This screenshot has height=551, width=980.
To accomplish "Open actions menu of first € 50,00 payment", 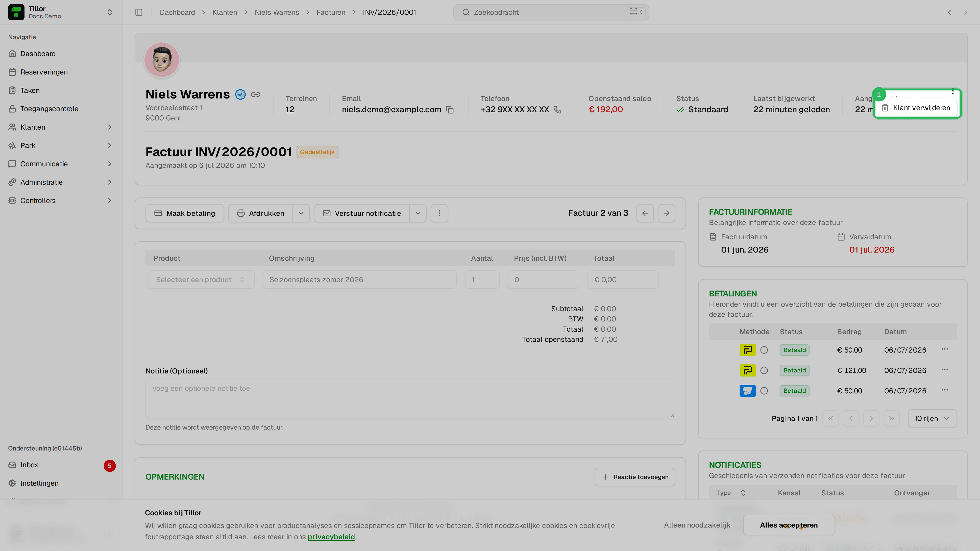I will click(945, 349).
